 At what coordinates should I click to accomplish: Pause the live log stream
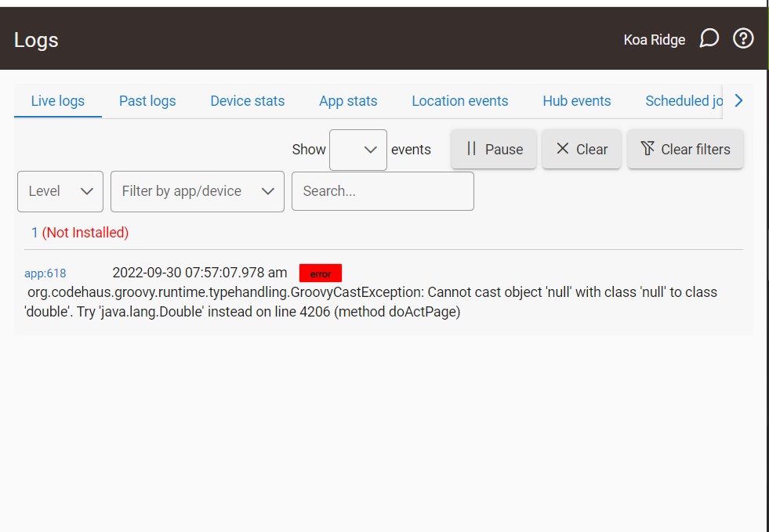click(494, 149)
